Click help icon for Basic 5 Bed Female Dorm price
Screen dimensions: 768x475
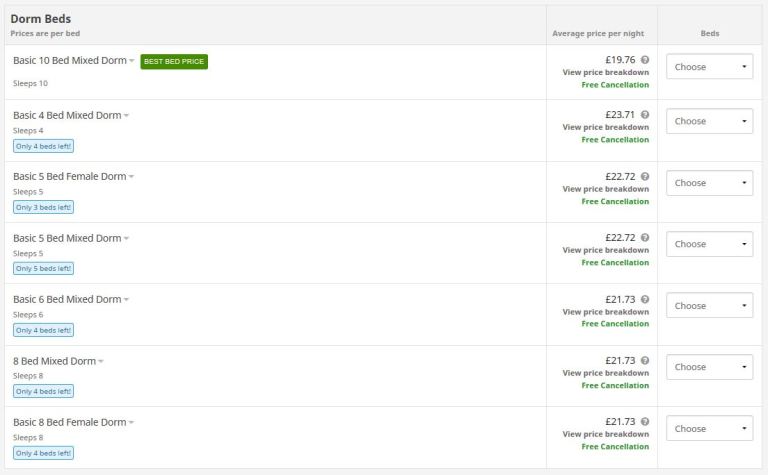pyautogui.click(x=645, y=176)
